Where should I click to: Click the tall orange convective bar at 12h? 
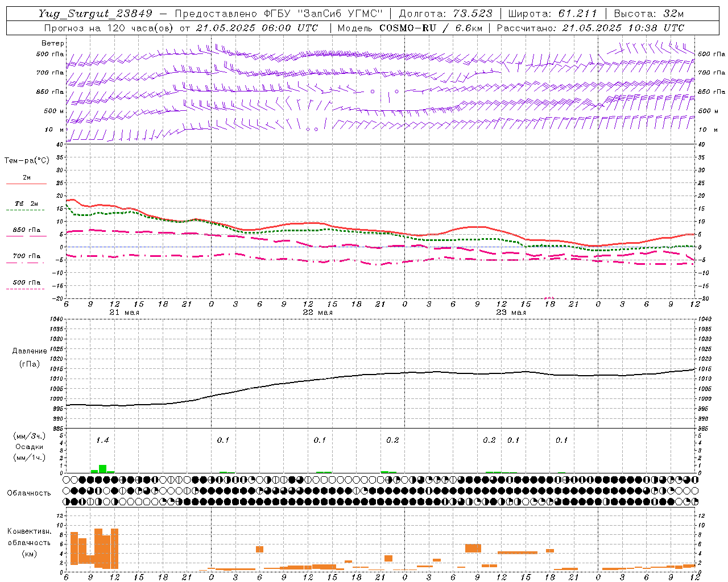[114, 548]
